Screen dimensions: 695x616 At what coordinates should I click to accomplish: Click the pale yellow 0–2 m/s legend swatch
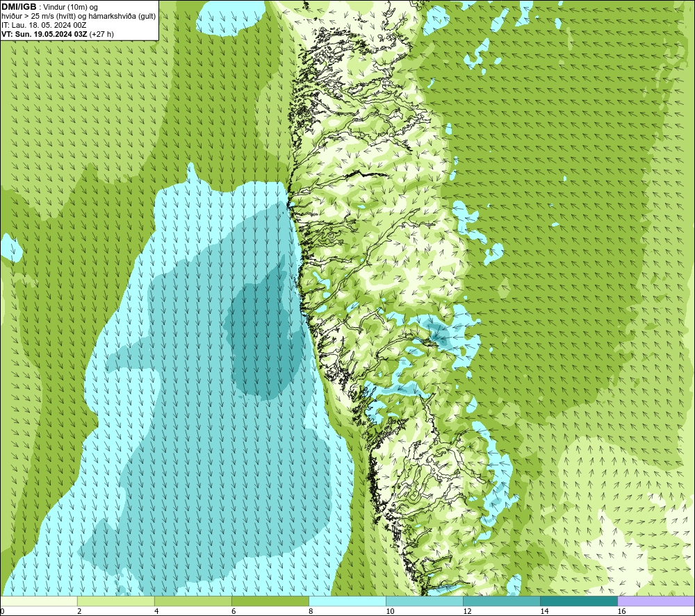(39, 601)
